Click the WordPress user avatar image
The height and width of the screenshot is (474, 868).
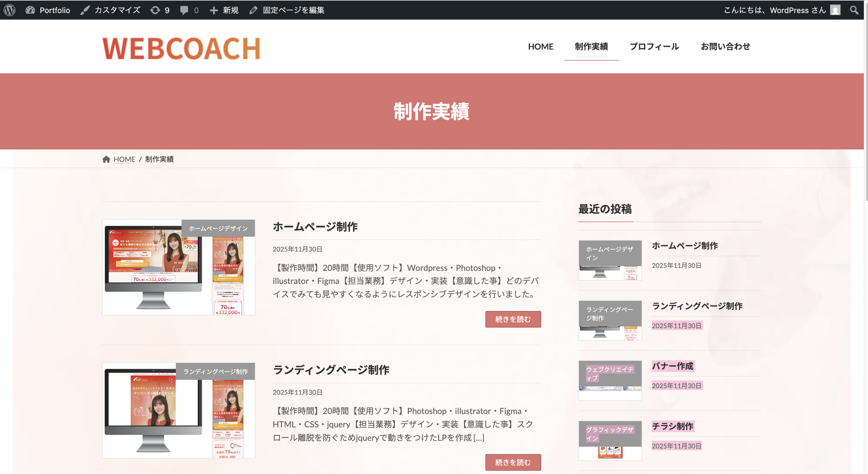[x=835, y=10]
